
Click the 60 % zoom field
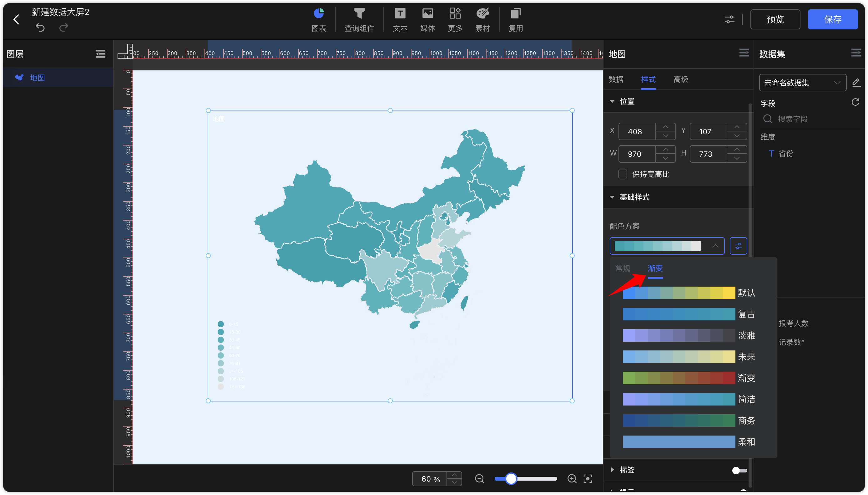pyautogui.click(x=430, y=479)
